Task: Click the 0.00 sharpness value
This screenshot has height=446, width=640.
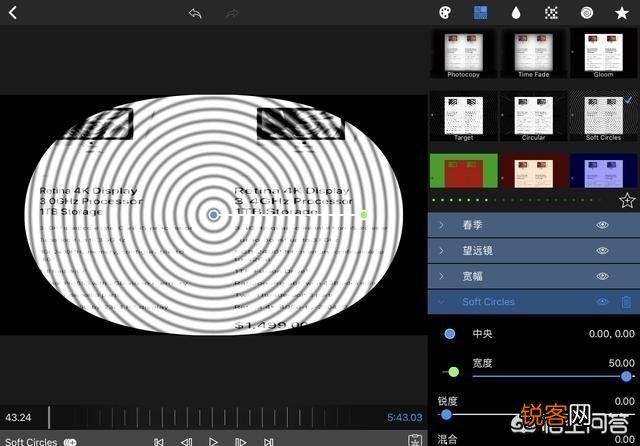Action: coord(624,401)
